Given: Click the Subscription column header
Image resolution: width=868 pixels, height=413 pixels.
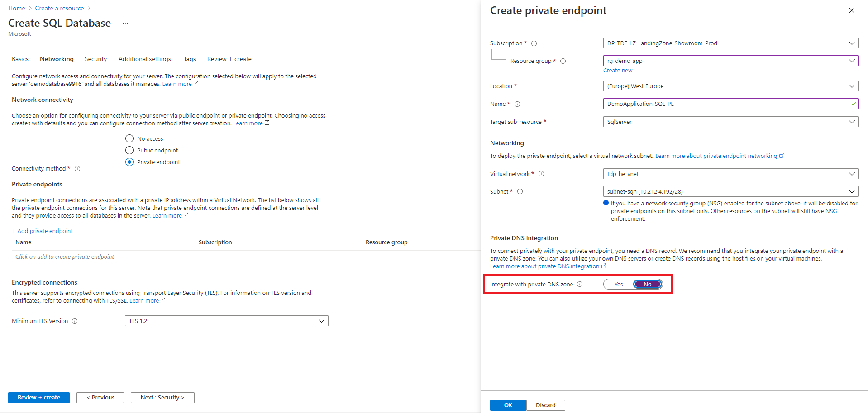Looking at the screenshot, I should (x=215, y=242).
